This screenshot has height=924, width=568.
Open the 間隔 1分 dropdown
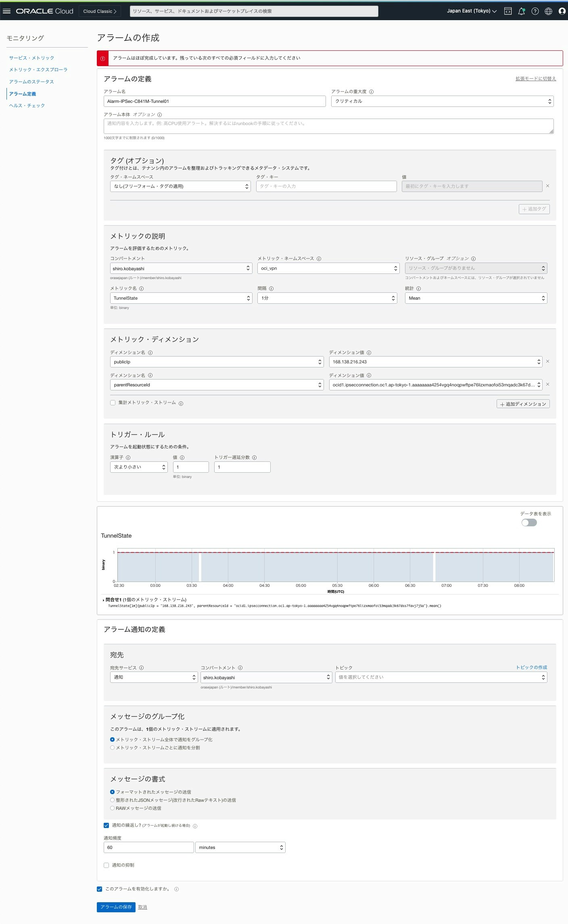pyautogui.click(x=327, y=298)
